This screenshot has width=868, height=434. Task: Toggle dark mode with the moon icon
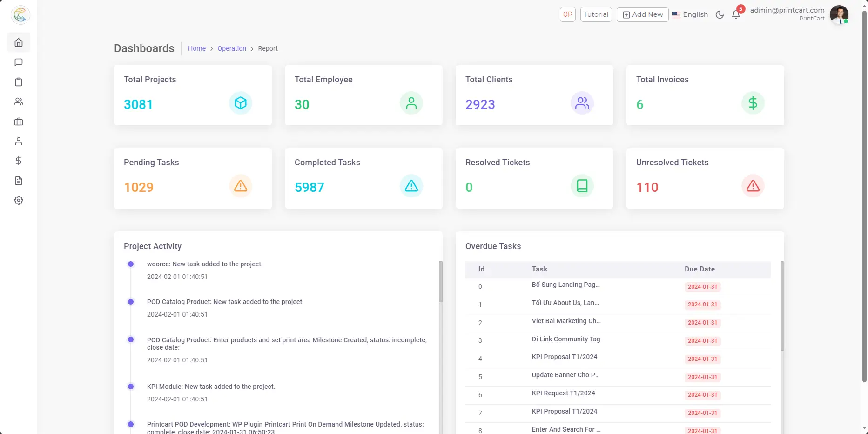pos(720,14)
